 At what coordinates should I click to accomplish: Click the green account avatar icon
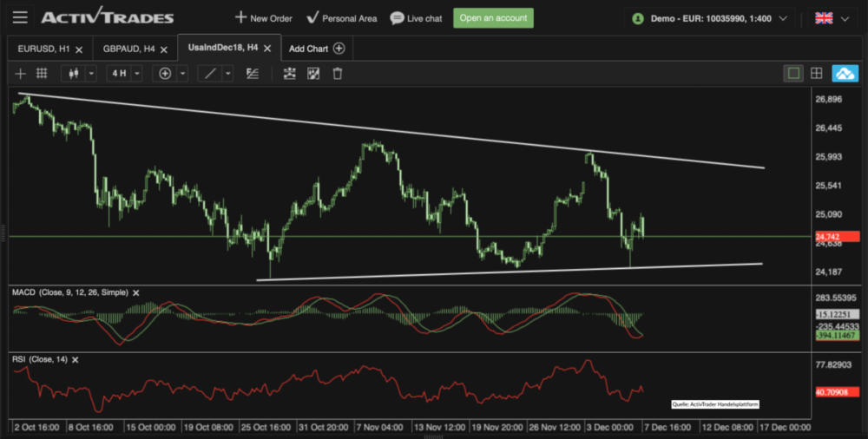638,19
